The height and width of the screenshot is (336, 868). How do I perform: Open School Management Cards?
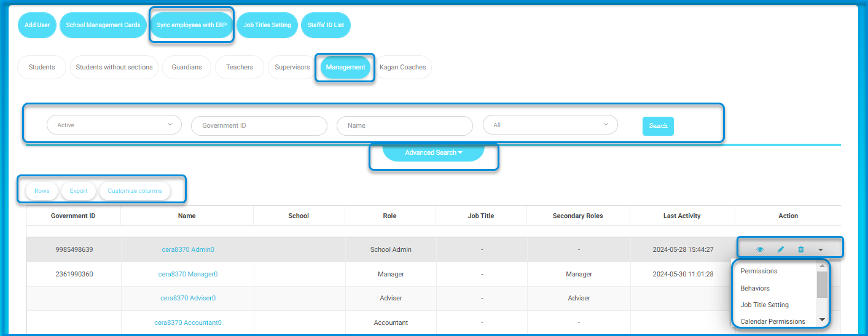coord(103,25)
